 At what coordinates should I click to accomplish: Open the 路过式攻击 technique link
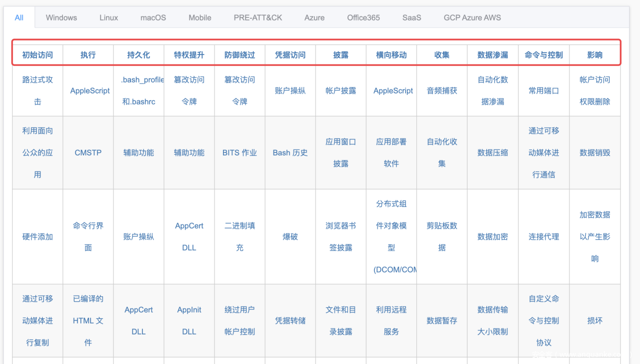tap(37, 90)
